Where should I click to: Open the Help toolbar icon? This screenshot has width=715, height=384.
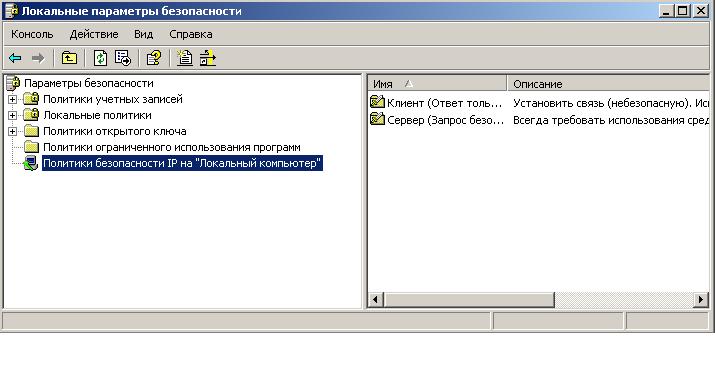(154, 58)
